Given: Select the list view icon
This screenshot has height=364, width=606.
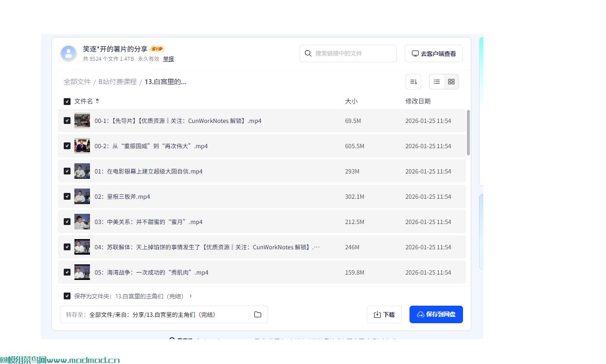Looking at the screenshot, I should pos(437,82).
